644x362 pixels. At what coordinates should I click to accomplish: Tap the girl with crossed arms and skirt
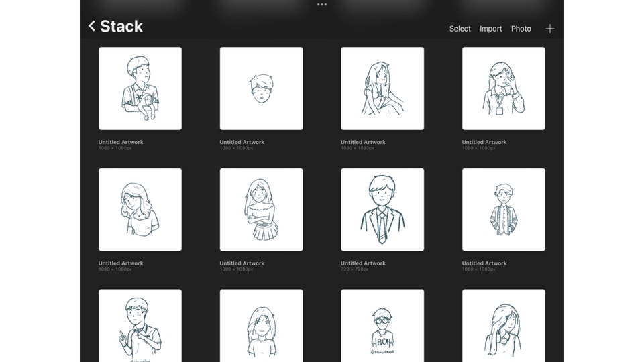(261, 209)
